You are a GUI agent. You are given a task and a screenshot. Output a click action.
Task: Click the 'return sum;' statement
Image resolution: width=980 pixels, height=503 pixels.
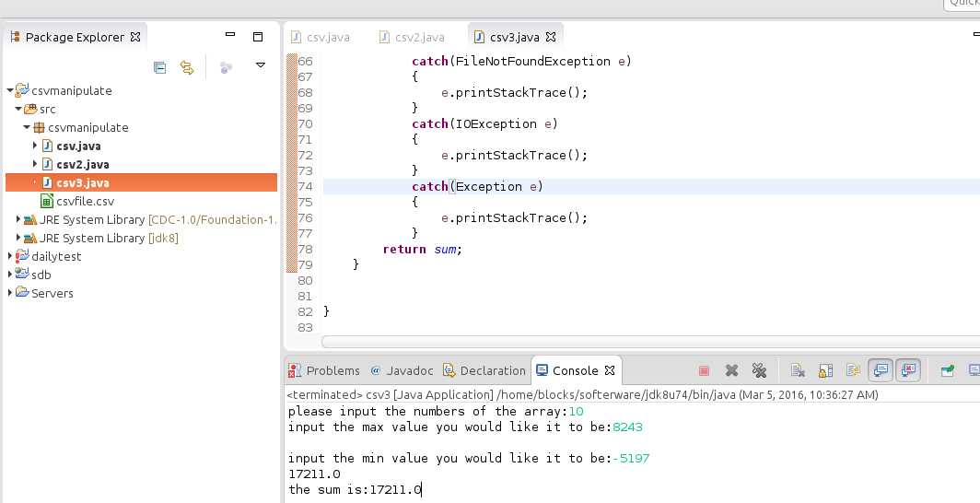tap(423, 250)
